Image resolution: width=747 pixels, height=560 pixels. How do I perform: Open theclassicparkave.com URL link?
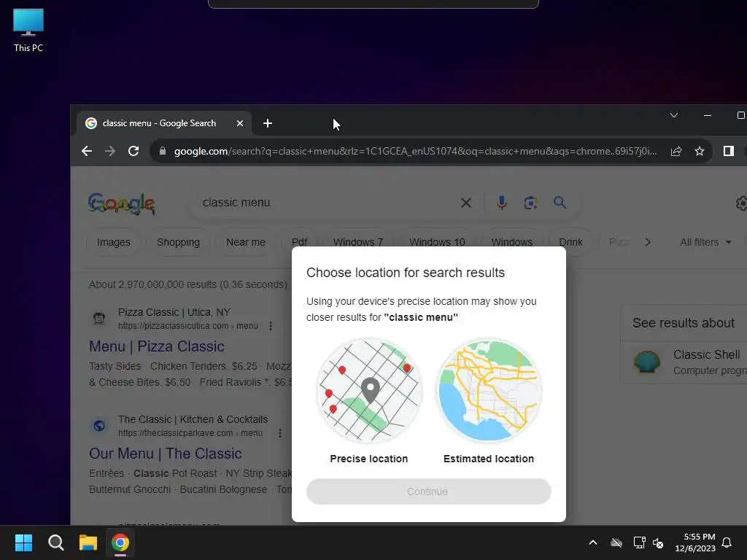[x=190, y=433]
